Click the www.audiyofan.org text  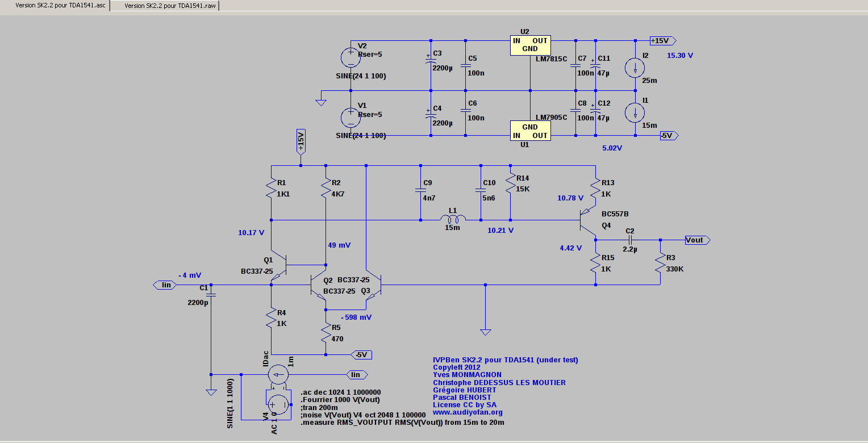pos(468,412)
